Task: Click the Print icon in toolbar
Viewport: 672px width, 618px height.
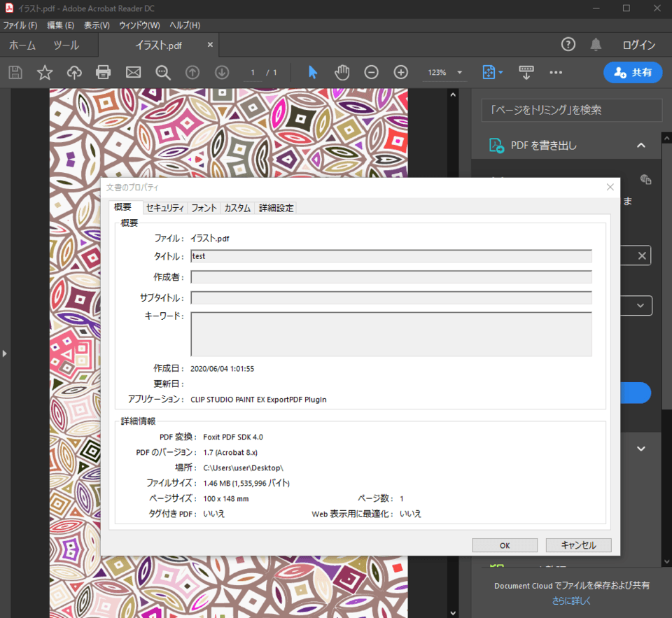Action: click(104, 72)
